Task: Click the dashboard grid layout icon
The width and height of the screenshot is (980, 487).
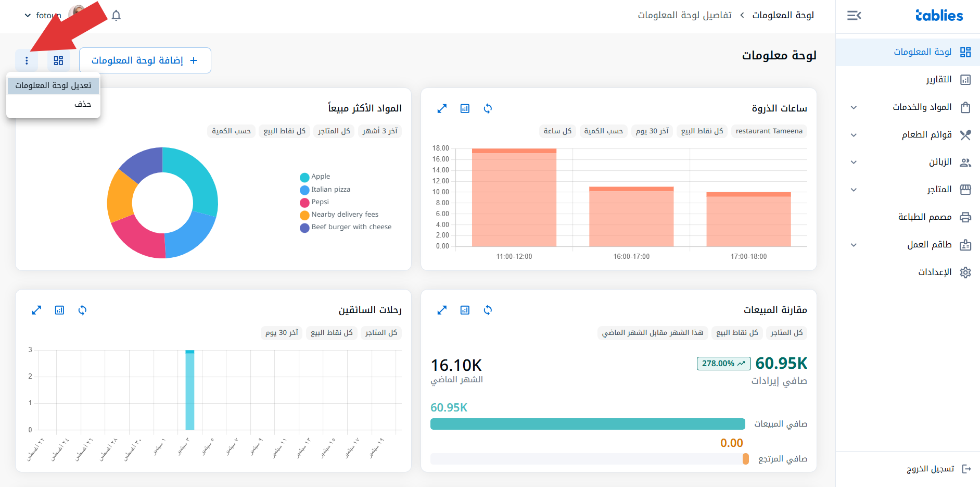Action: pyautogui.click(x=58, y=60)
